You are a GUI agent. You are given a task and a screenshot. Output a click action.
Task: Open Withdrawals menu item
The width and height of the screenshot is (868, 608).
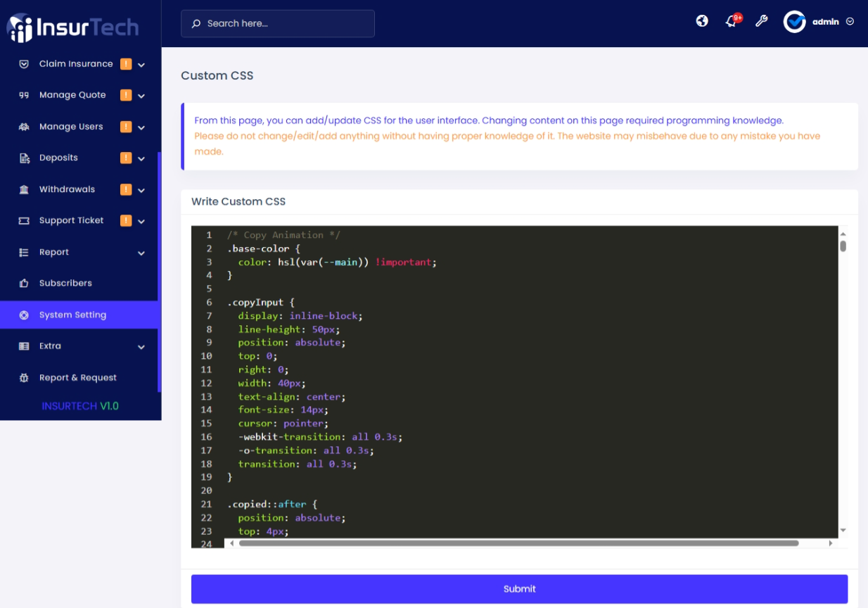click(79, 189)
